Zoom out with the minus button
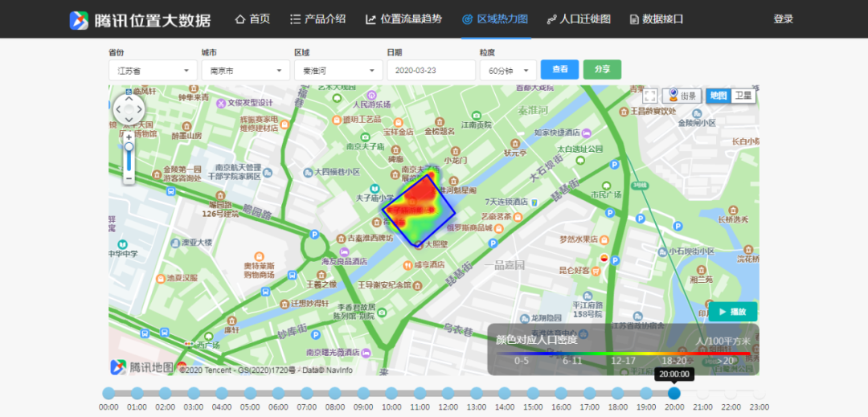The image size is (868, 417). pos(129,178)
